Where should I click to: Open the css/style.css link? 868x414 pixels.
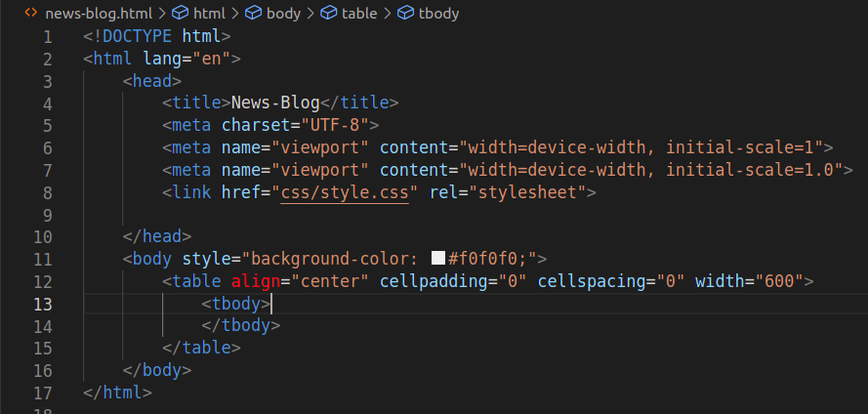pyautogui.click(x=345, y=192)
